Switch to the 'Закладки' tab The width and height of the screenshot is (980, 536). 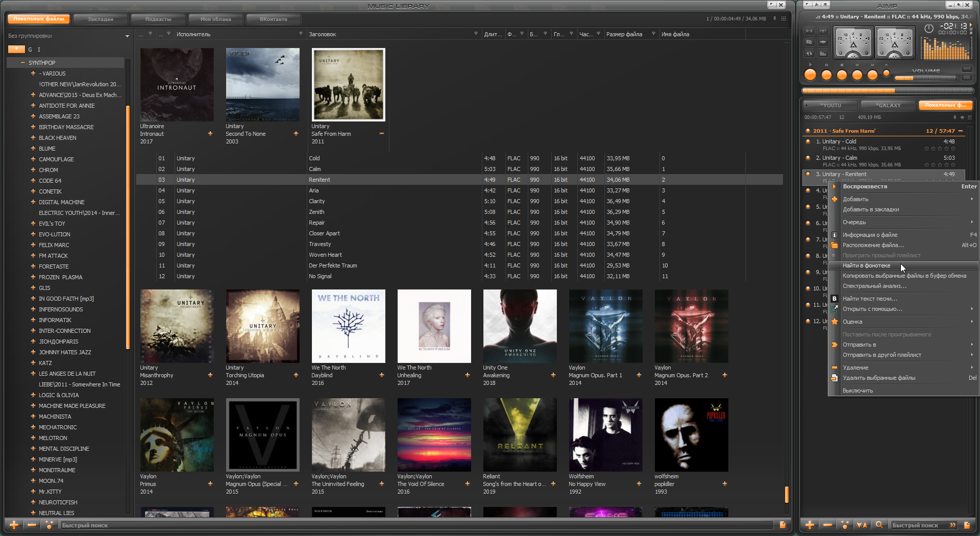[100, 19]
